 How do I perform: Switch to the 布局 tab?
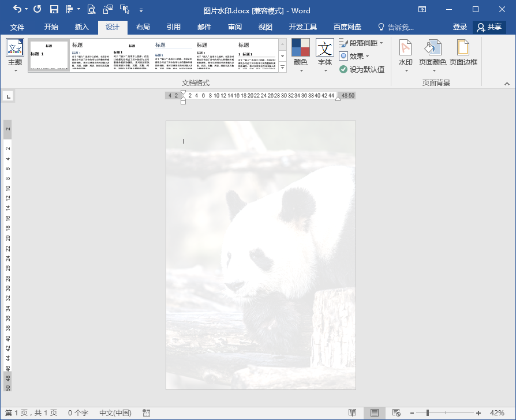tap(143, 27)
